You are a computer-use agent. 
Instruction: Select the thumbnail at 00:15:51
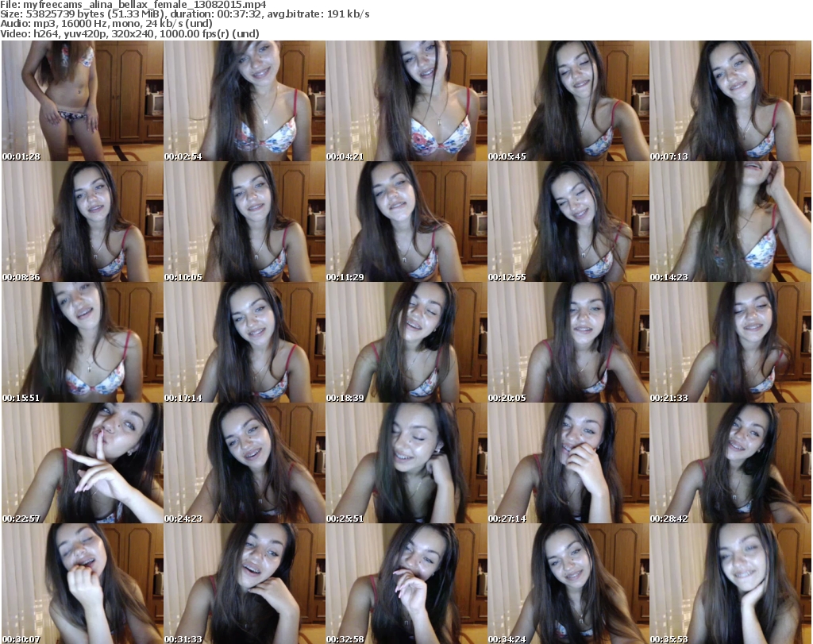coord(83,342)
